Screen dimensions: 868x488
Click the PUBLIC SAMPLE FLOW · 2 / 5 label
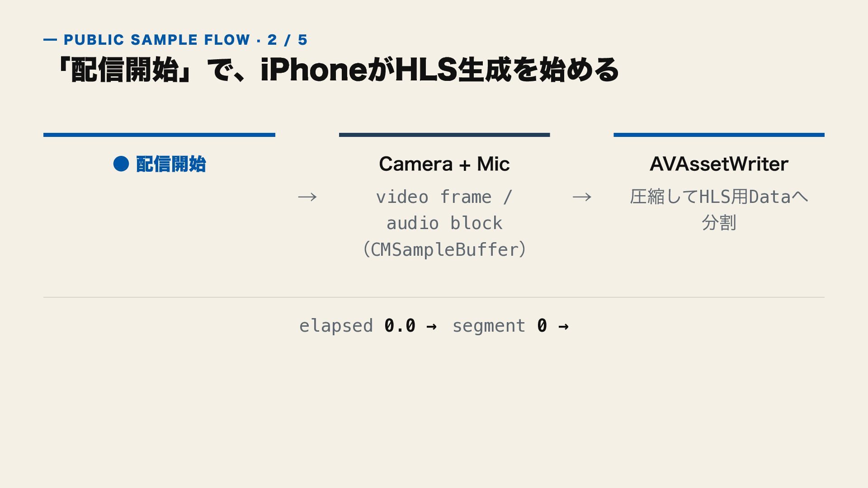tap(185, 40)
